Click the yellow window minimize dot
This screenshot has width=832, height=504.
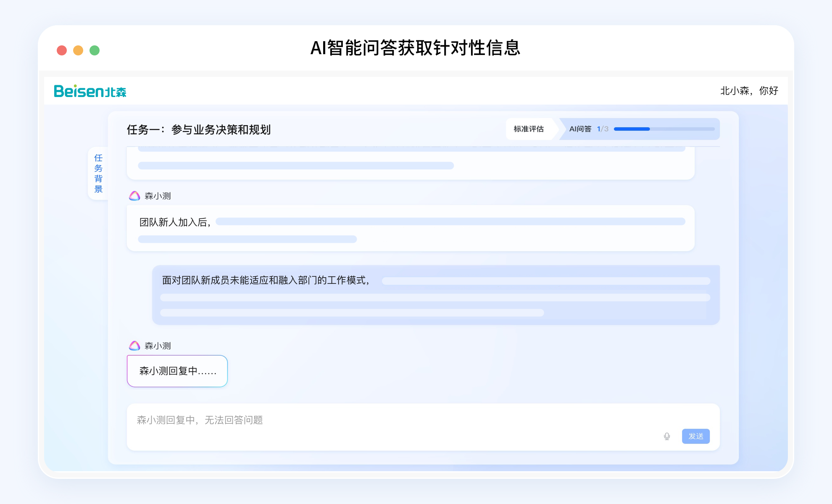(78, 50)
